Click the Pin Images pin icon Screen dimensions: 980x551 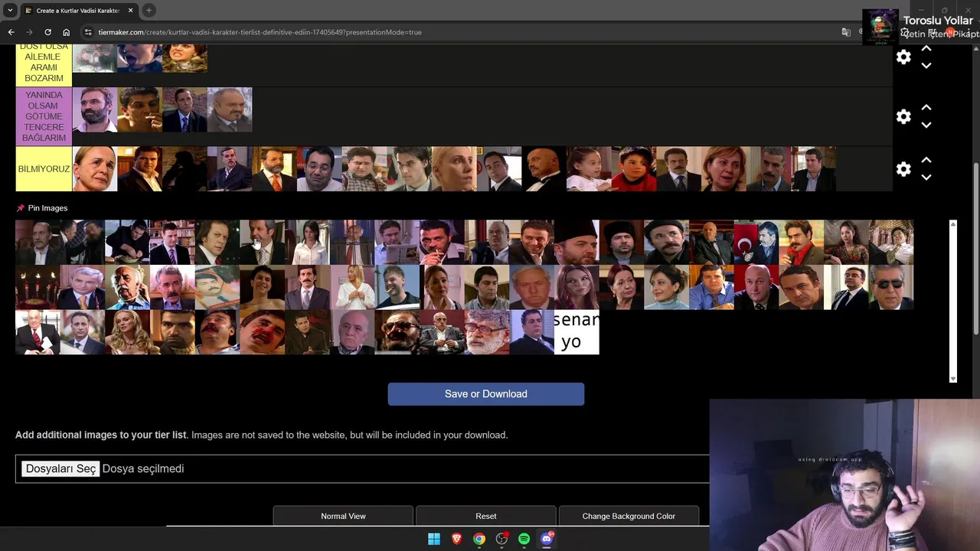pos(21,208)
